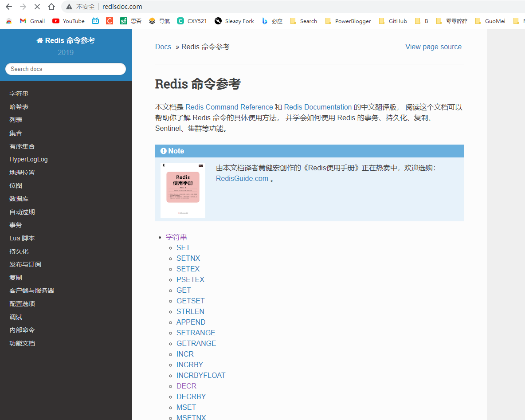Open the SETRANGE command link
The height and width of the screenshot is (420, 525).
(196, 333)
